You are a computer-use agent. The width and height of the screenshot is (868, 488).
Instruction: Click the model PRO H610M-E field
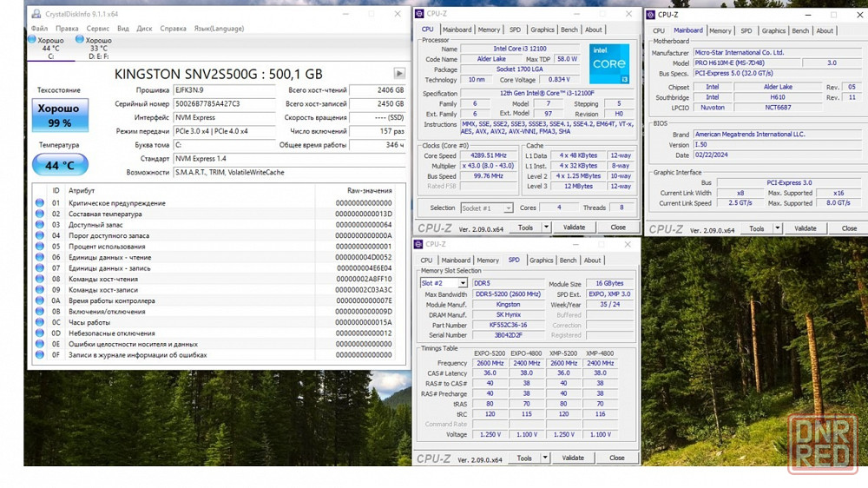click(x=746, y=63)
